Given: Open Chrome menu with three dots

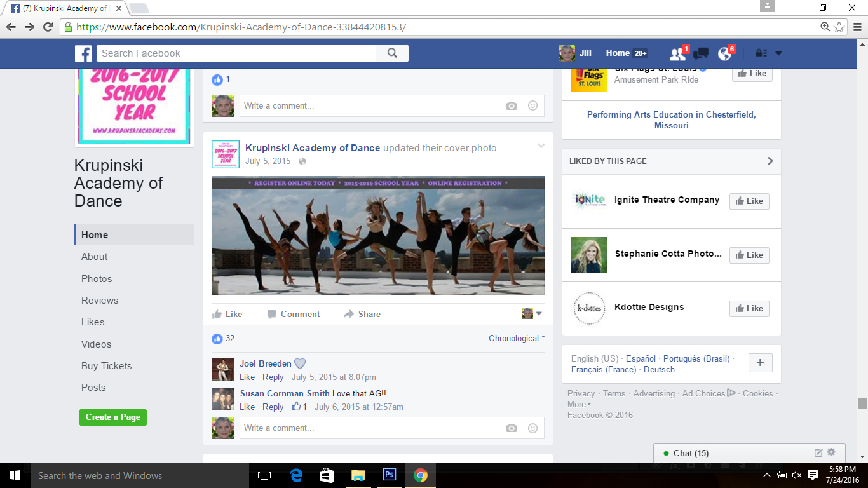Looking at the screenshot, I should 856,27.
